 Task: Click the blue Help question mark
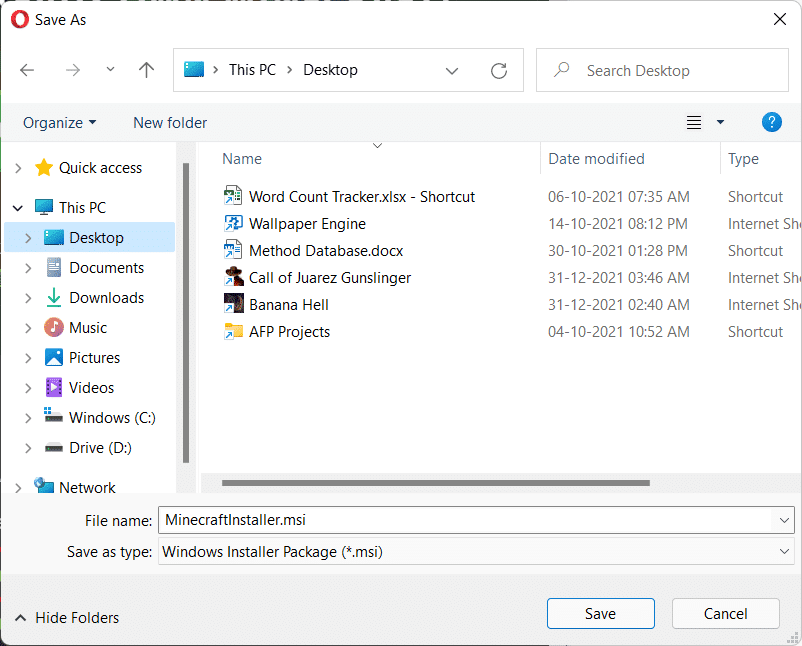(771, 122)
